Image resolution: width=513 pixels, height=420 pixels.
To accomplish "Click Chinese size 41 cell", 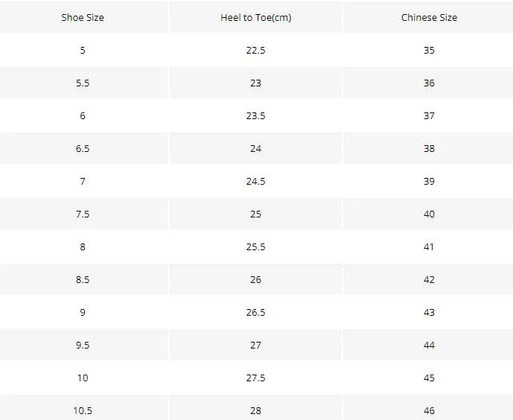I will (429, 246).
